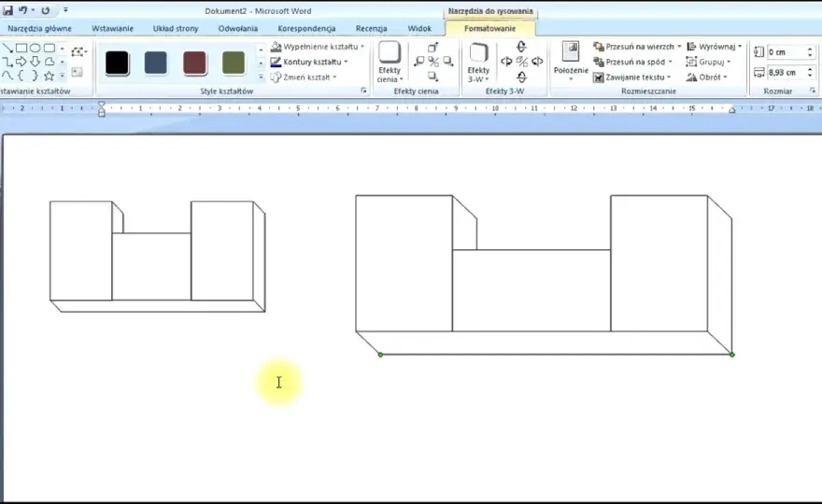Open the Korespondencja tab
This screenshot has height=504, width=822.
click(306, 28)
